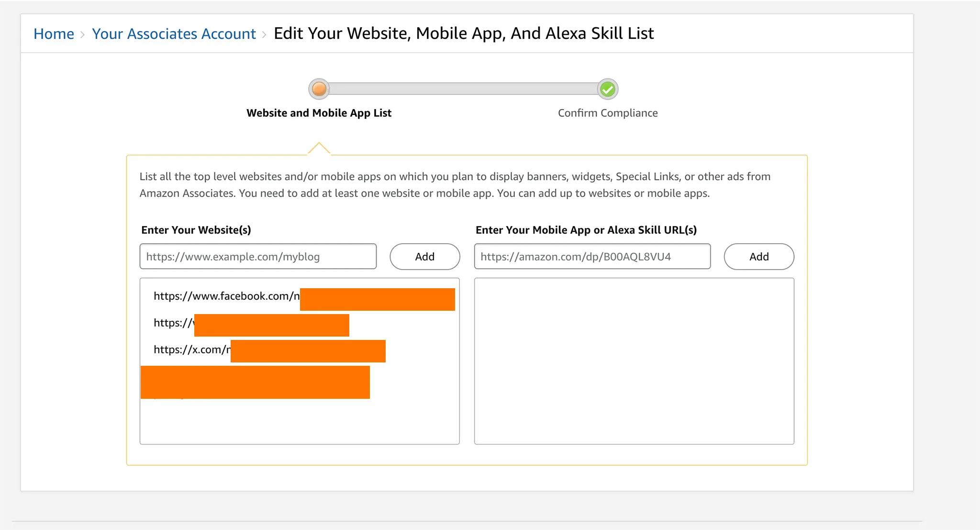Click the chevron after Home breadcrumb
980x530 pixels.
point(82,34)
